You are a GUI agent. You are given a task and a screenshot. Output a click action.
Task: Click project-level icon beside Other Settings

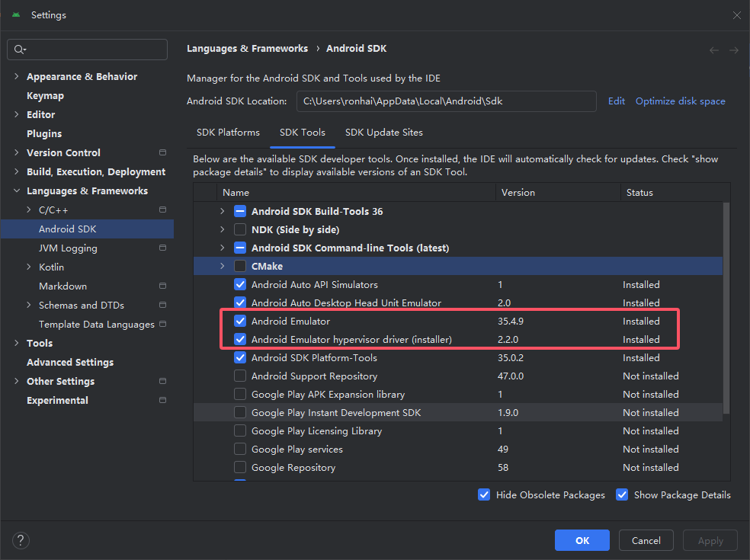(162, 381)
